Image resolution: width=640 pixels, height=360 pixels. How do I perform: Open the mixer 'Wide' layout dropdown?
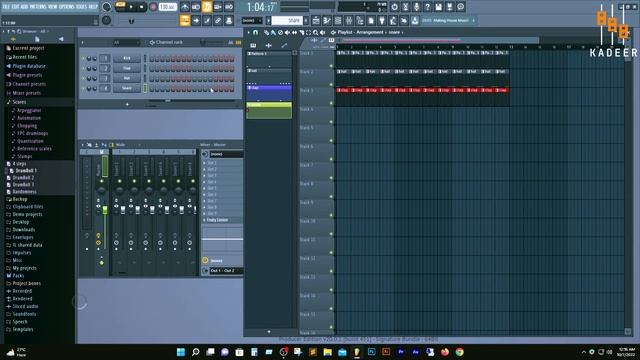pyautogui.click(x=128, y=145)
